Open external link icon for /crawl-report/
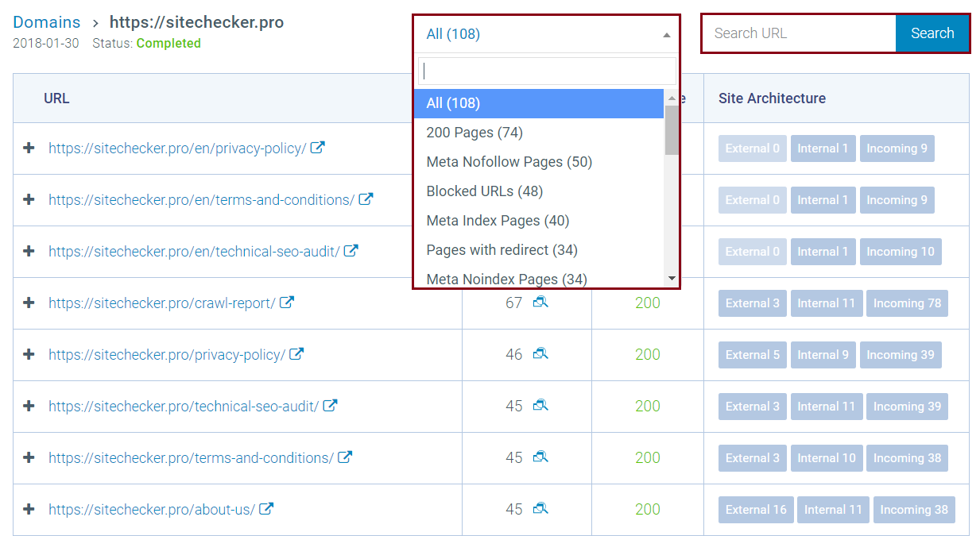 [x=287, y=303]
